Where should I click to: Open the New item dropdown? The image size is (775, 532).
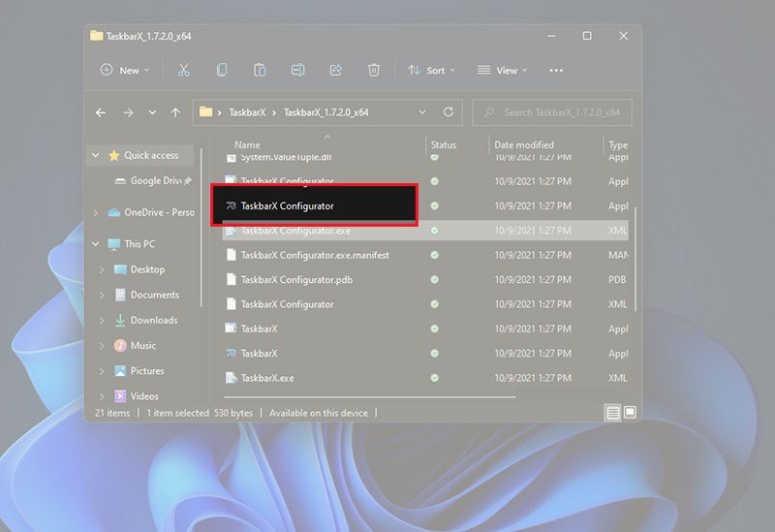125,70
